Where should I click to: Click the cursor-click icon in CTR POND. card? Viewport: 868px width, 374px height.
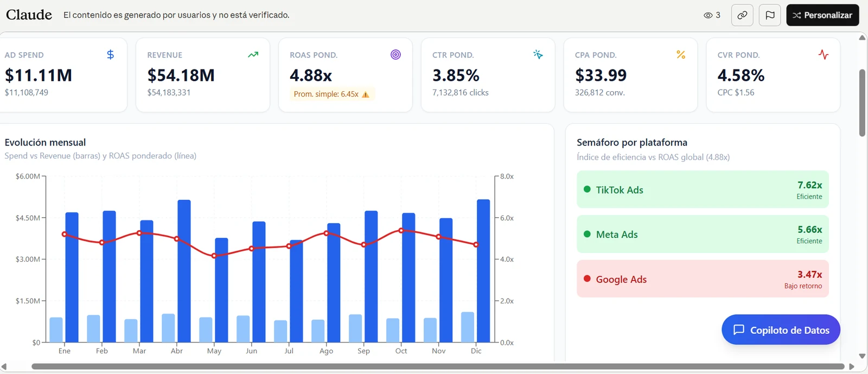pyautogui.click(x=538, y=55)
